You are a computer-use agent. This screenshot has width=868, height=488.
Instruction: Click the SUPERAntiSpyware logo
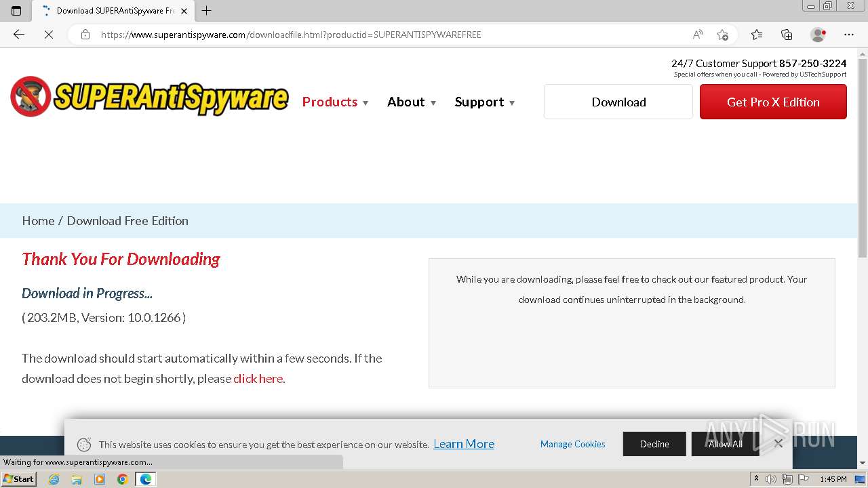(149, 96)
